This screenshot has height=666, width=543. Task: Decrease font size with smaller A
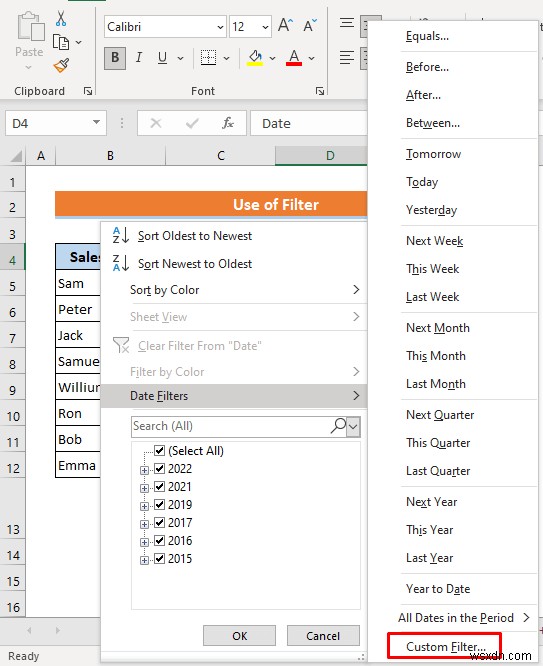pyautogui.click(x=310, y=25)
